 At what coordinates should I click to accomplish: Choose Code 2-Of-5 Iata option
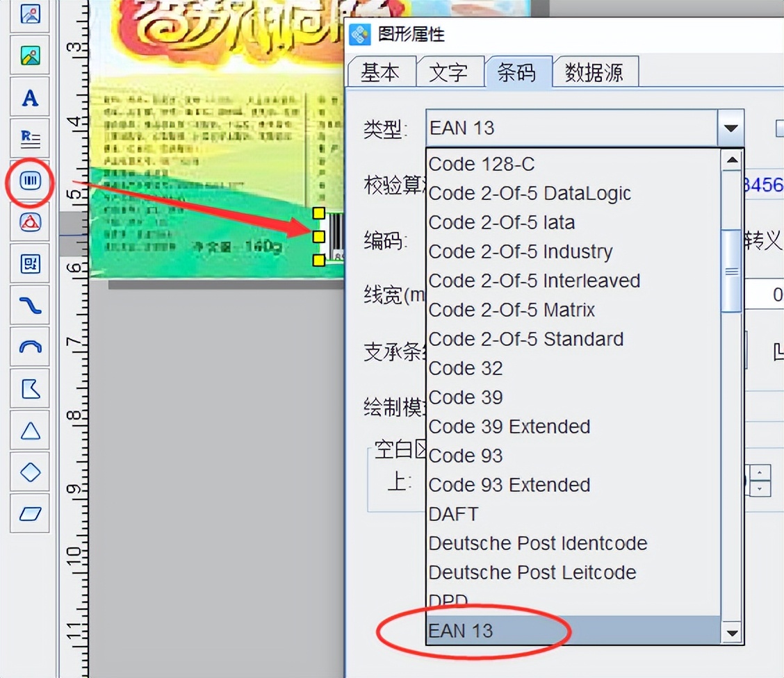click(573, 222)
